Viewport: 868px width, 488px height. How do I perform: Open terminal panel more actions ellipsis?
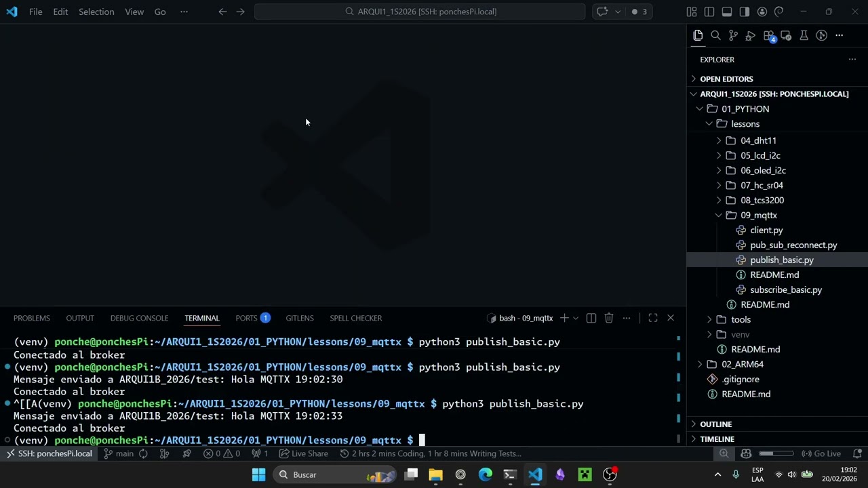(627, 318)
